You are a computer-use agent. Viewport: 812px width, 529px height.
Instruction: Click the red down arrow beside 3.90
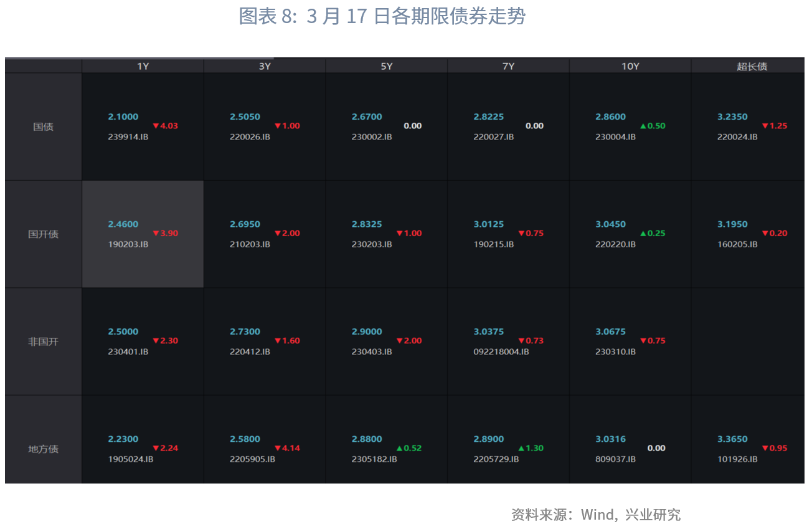[x=156, y=234]
